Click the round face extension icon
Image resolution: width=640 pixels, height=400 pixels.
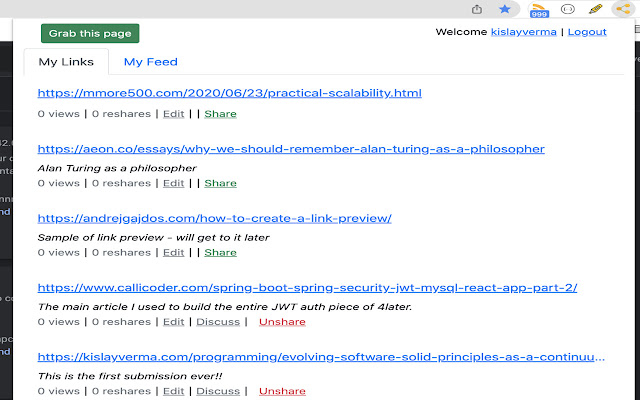click(x=567, y=9)
